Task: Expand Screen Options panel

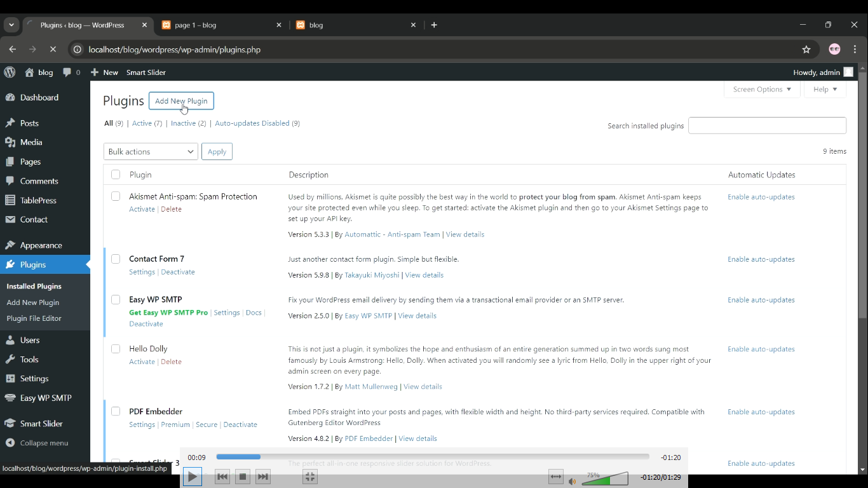Action: tap(762, 90)
